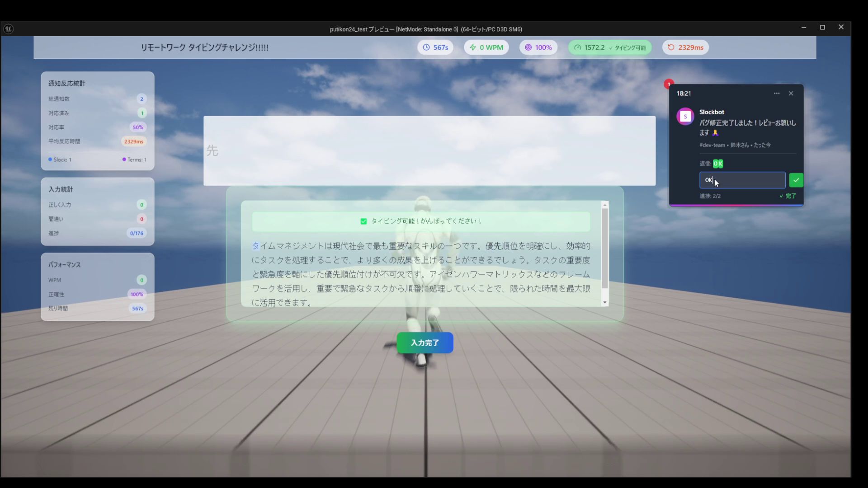Click the scroll down arrow of the text panel
The image size is (868, 488).
pos(605,303)
